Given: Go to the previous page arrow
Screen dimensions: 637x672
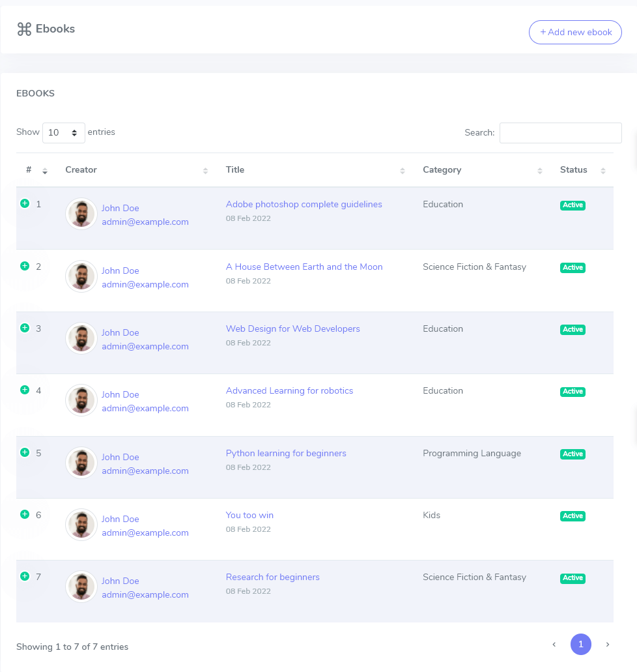Looking at the screenshot, I should click(x=554, y=645).
